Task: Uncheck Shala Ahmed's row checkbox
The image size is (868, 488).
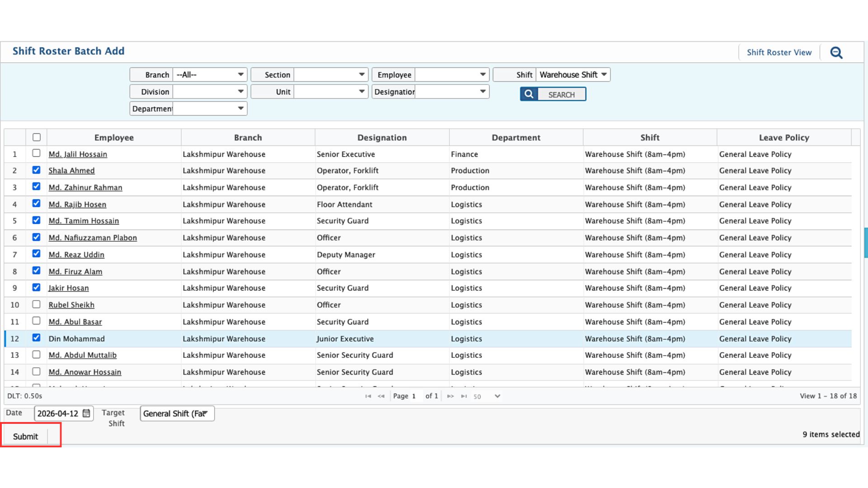Action: (37, 170)
